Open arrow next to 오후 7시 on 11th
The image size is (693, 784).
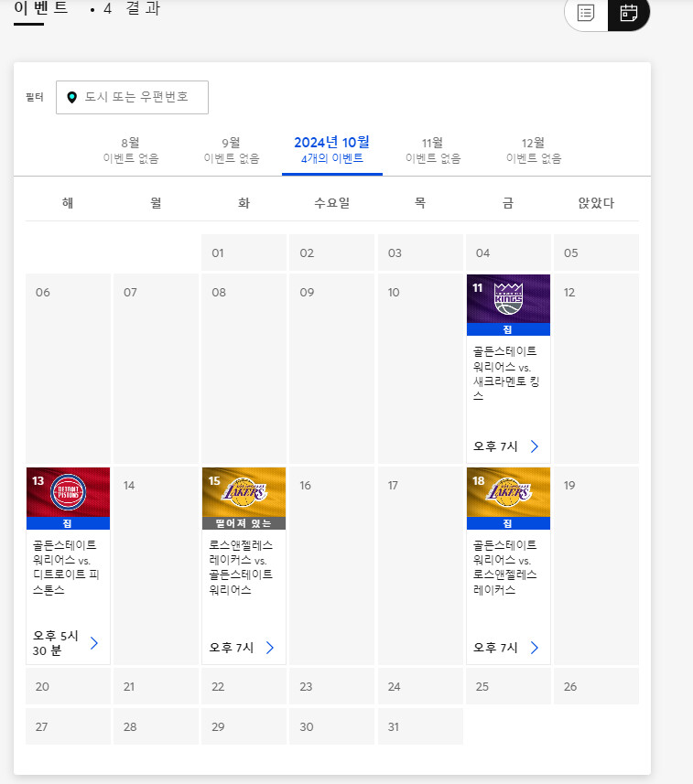535,446
